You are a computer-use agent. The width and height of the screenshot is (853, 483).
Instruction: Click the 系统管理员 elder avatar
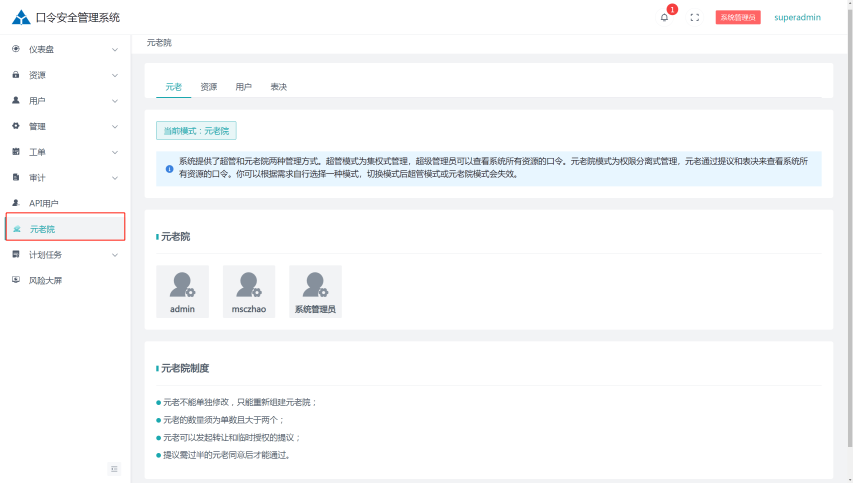(x=315, y=286)
